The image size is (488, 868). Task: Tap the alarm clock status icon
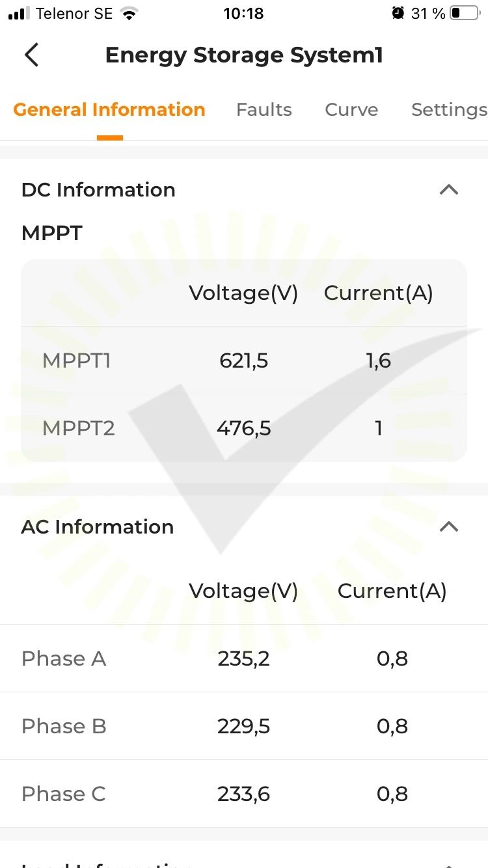398,13
